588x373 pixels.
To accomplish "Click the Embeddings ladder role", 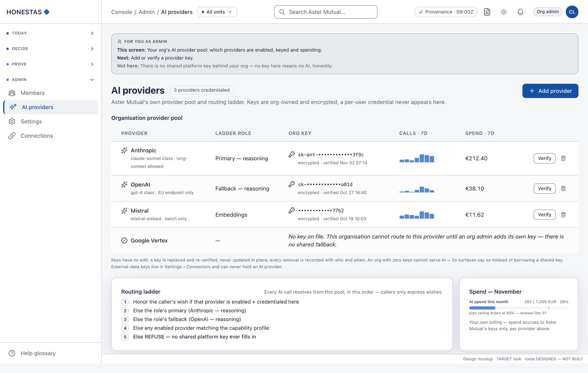I will click(231, 215).
